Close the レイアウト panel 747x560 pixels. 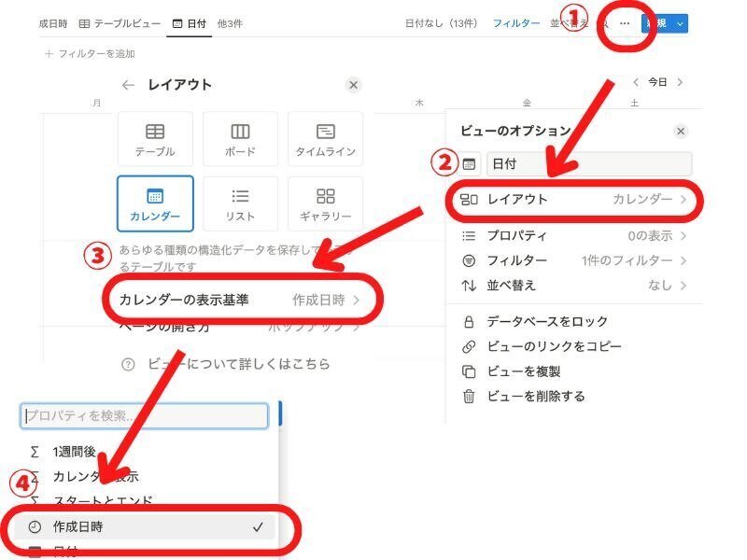pyautogui.click(x=353, y=85)
